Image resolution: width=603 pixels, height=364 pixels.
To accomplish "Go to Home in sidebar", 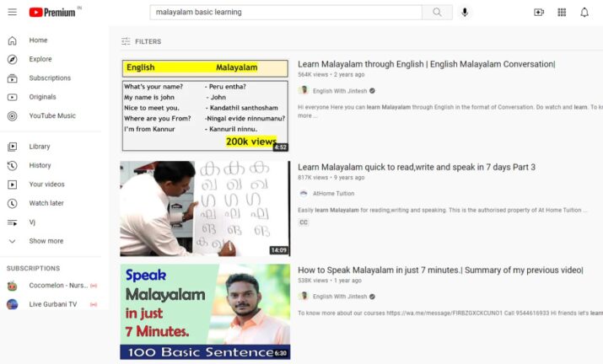I will 38,40.
